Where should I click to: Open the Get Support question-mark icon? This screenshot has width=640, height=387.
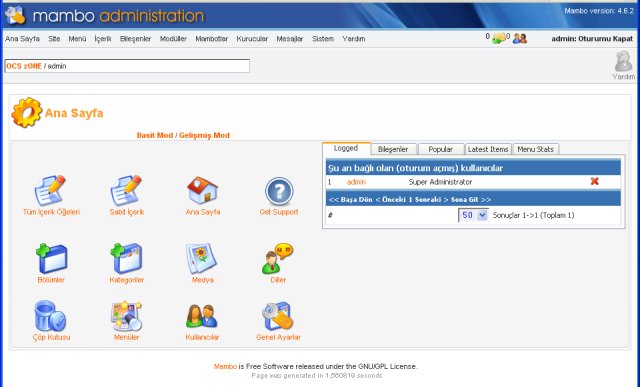click(x=279, y=191)
